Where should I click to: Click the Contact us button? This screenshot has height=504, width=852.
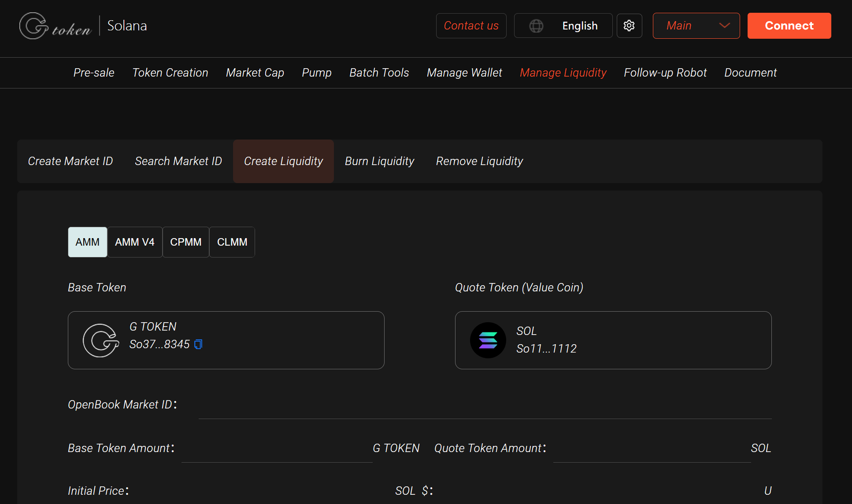point(471,26)
